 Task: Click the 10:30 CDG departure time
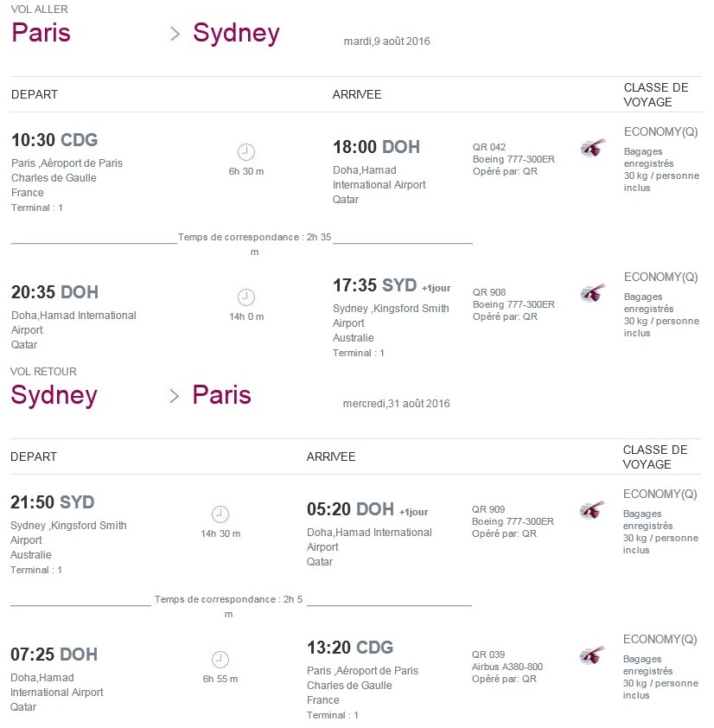click(54, 140)
